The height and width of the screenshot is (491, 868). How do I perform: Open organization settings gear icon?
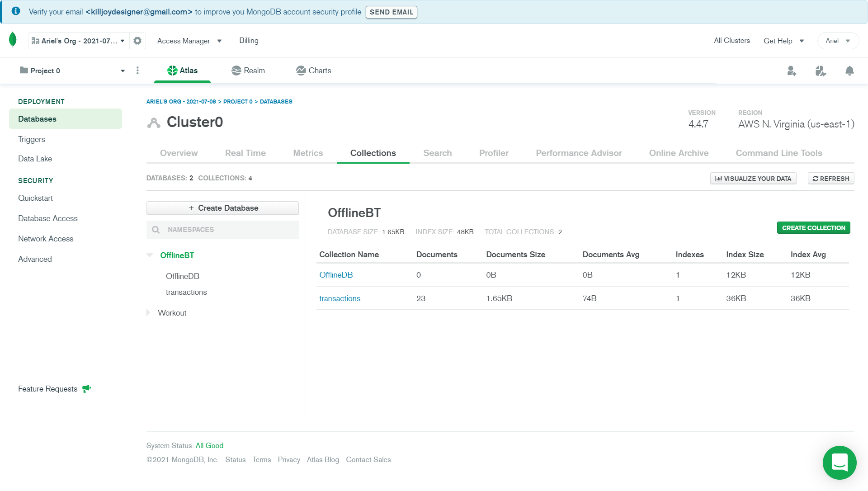coord(137,41)
